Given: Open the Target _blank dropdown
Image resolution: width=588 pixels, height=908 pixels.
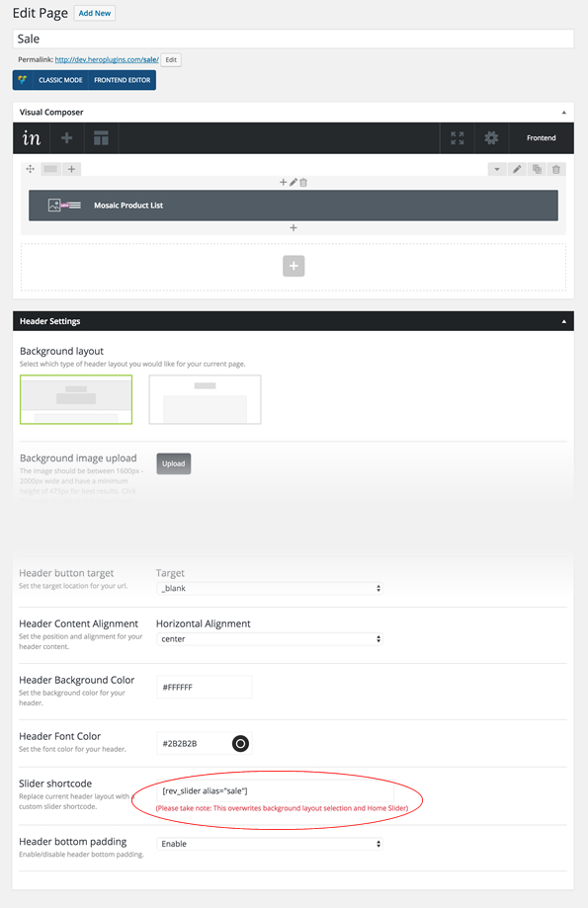Looking at the screenshot, I should point(270,588).
